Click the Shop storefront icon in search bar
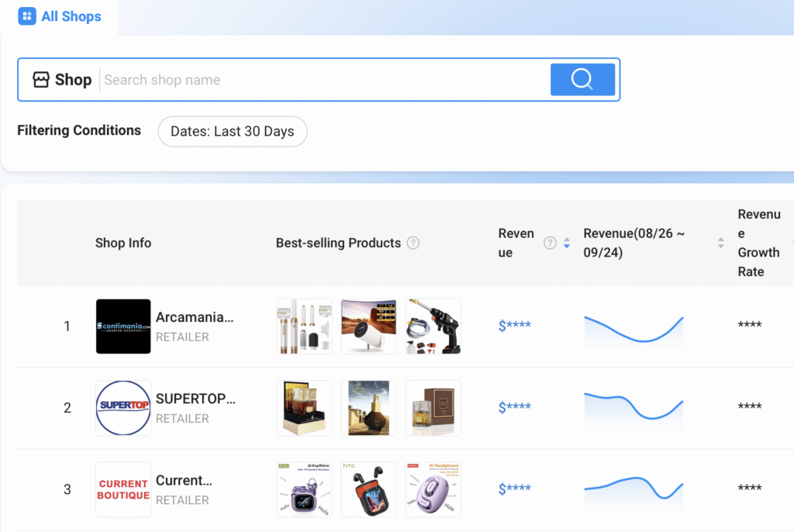Image resolution: width=794 pixels, height=532 pixels. pyautogui.click(x=41, y=80)
